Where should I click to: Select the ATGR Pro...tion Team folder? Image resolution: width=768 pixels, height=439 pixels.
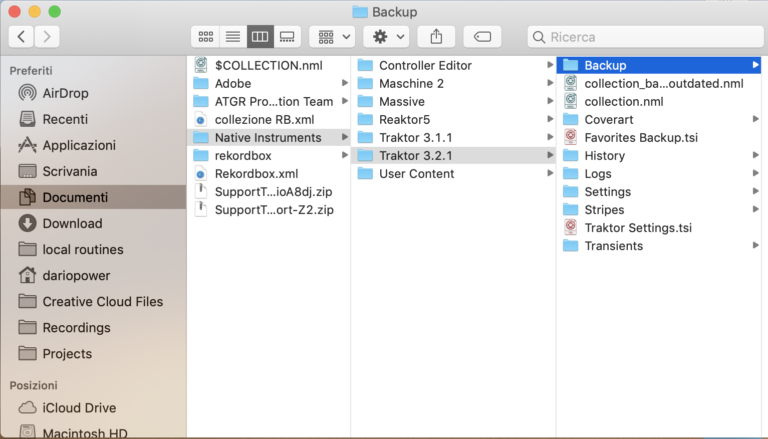[x=268, y=101]
